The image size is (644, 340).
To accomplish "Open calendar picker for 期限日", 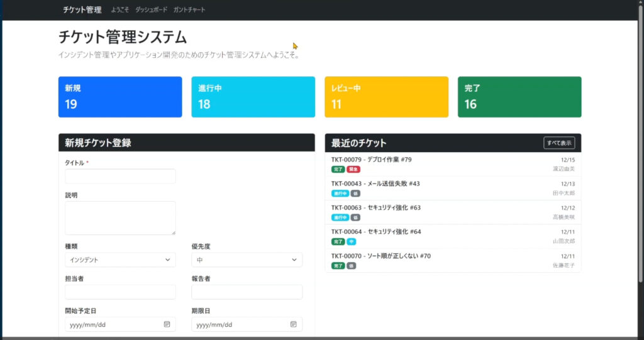I will pos(293,324).
